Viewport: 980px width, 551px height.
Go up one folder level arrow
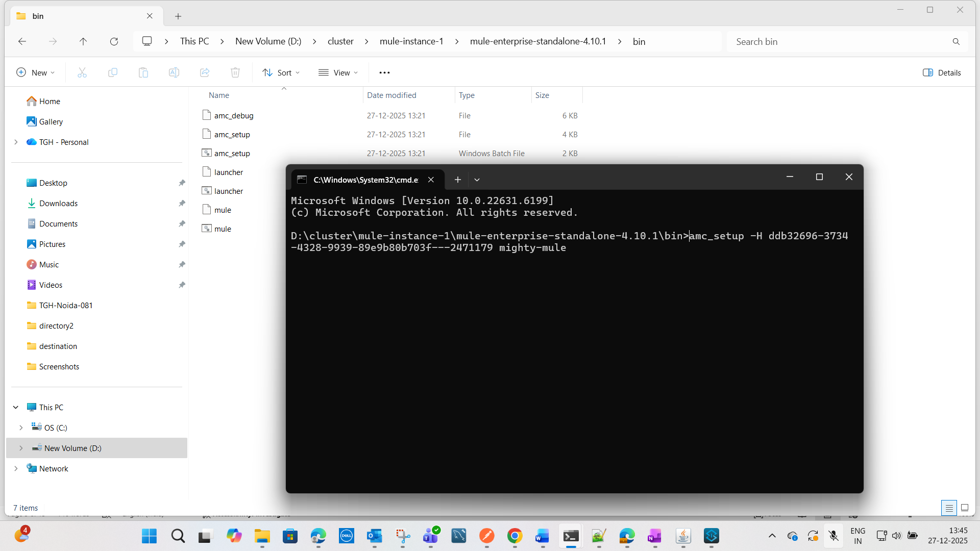[x=83, y=41]
